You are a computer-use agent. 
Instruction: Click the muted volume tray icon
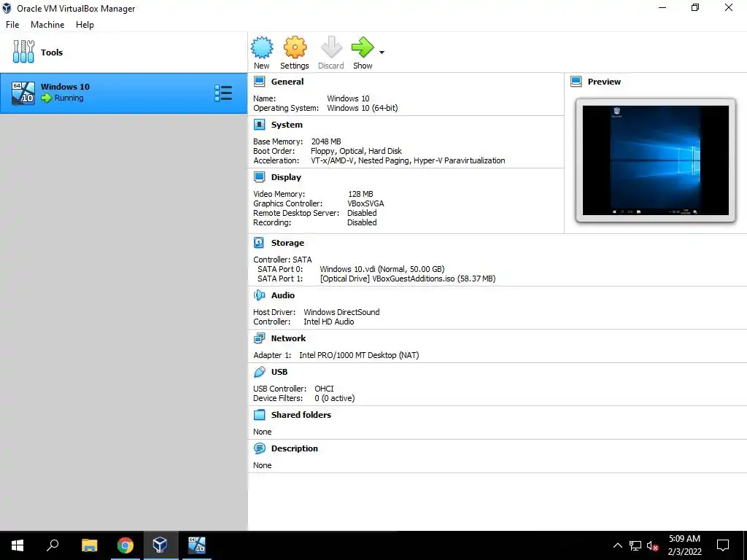point(652,545)
